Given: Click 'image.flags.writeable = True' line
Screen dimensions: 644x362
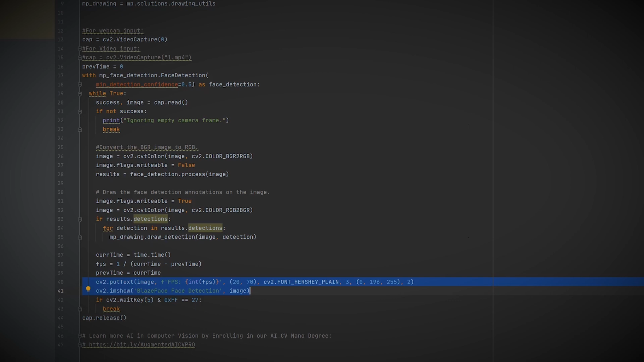Looking at the screenshot, I should click(144, 201).
